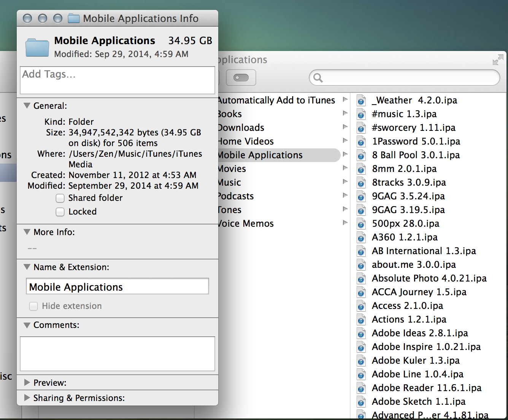The image size is (508, 420).
Task: Click the Adobe Sketch 1.1.ipa file icon
Action: (361, 402)
